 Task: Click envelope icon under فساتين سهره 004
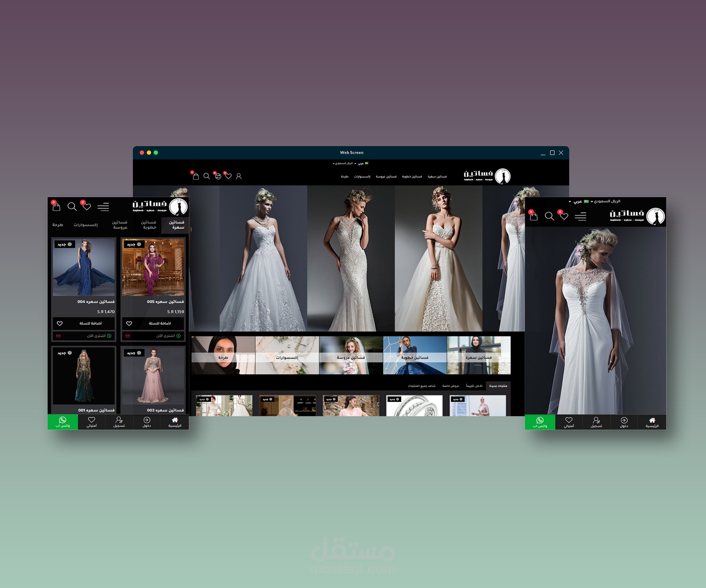[x=58, y=336]
